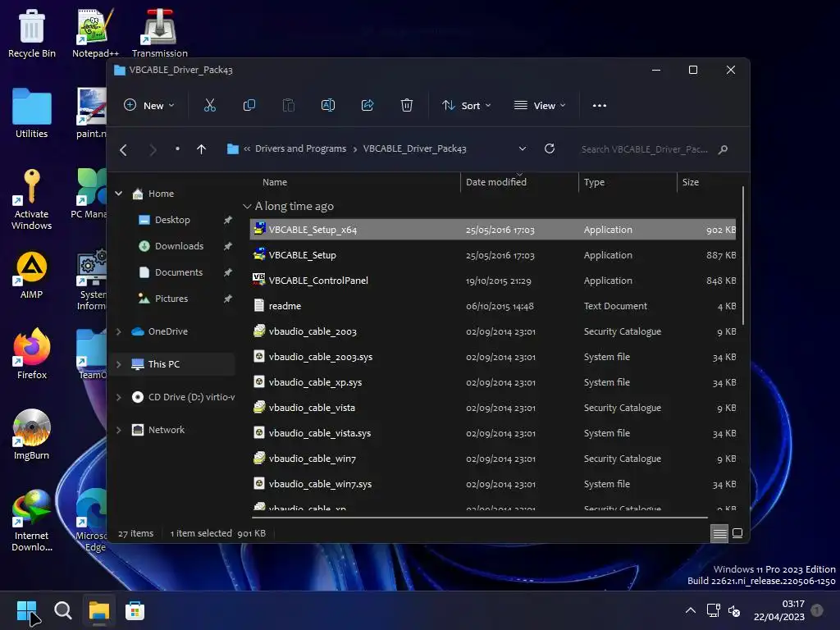Viewport: 840px width, 630px height.
Task: Click the horizontal scrollbar below files
Action: point(479,518)
